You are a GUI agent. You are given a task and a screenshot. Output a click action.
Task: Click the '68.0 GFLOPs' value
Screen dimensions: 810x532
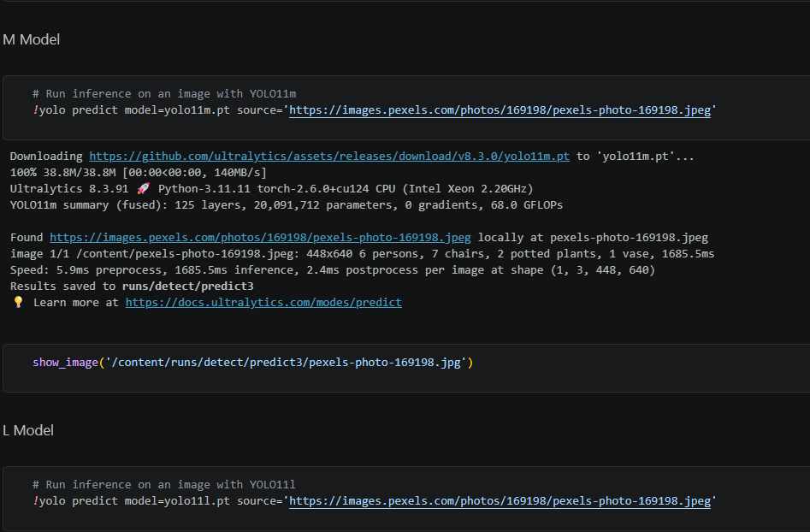click(x=526, y=205)
